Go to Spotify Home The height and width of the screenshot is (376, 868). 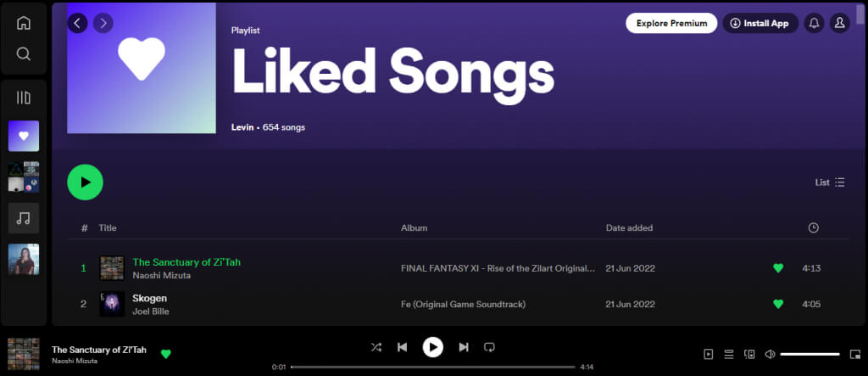pyautogui.click(x=24, y=23)
